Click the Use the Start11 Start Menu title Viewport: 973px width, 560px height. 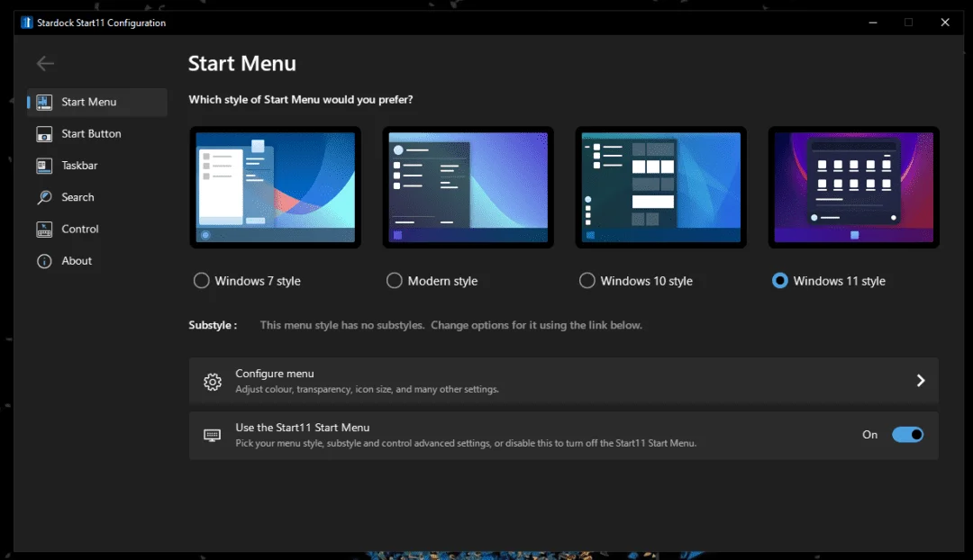(302, 428)
